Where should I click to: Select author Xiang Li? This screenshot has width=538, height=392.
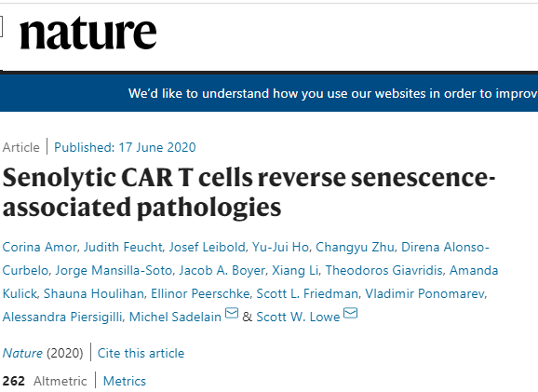tap(295, 270)
